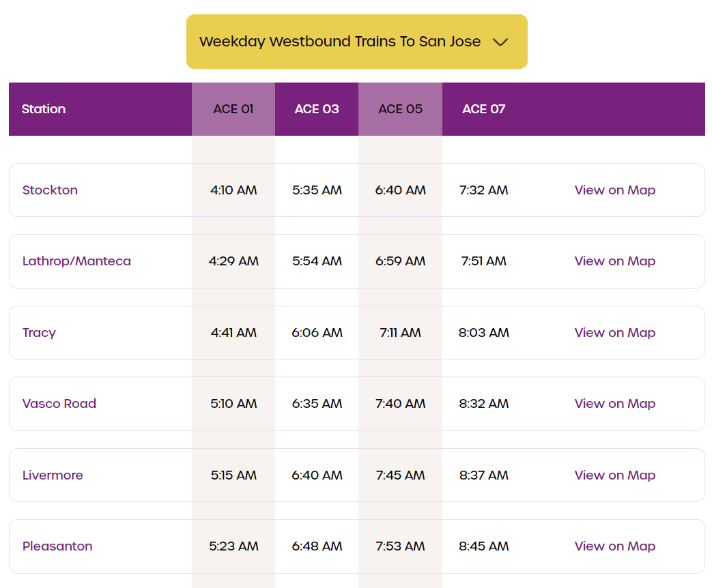Click Stockton's 4:10 AM ACE 01 time
The image size is (712, 588).
(233, 190)
